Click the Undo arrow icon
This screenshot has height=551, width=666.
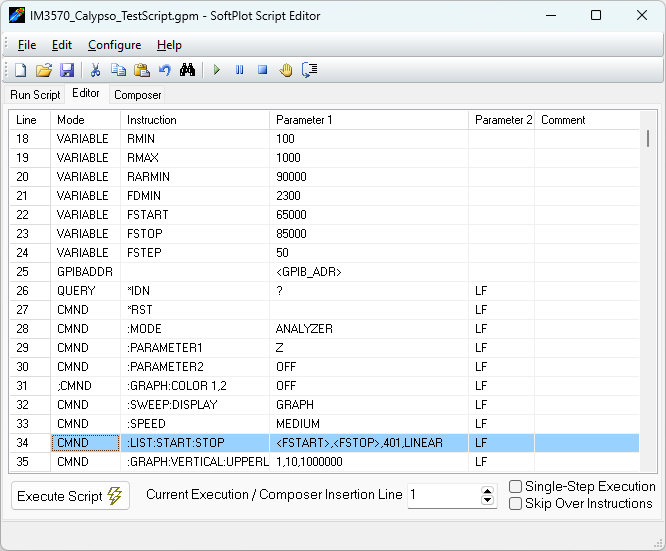[x=165, y=70]
